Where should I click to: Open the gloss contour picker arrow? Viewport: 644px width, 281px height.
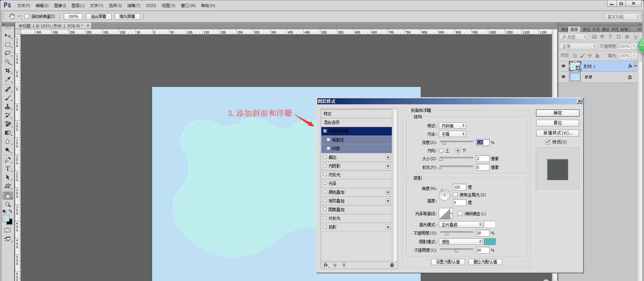point(452,214)
